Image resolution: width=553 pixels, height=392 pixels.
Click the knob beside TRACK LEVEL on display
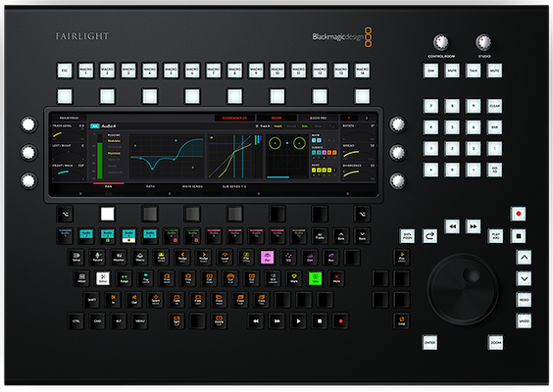tap(28, 124)
